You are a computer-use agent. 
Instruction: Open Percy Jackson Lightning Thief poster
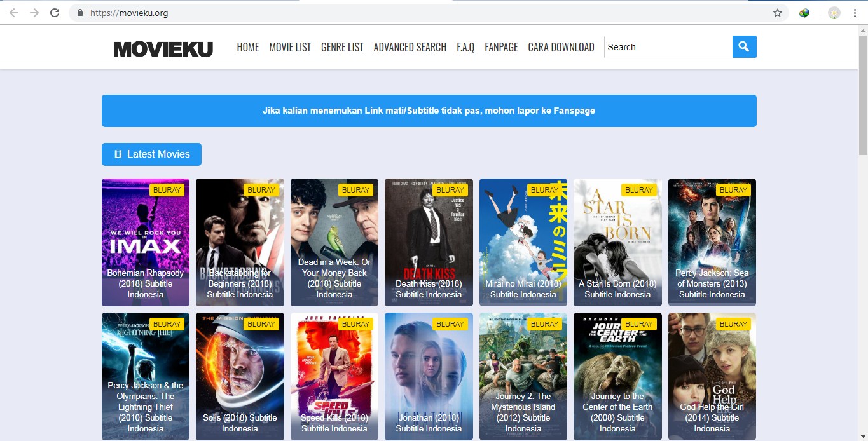click(146, 376)
